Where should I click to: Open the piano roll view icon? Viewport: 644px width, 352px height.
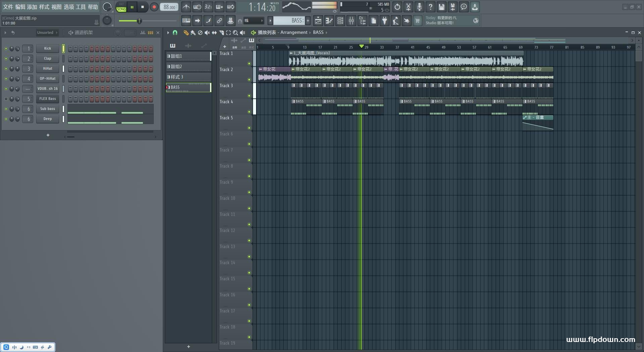329,21
